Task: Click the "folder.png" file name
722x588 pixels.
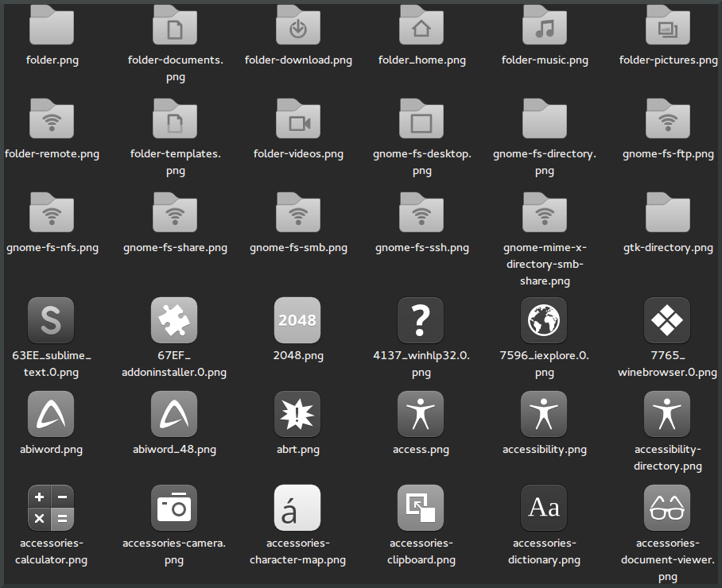Action: pyautogui.click(x=52, y=60)
